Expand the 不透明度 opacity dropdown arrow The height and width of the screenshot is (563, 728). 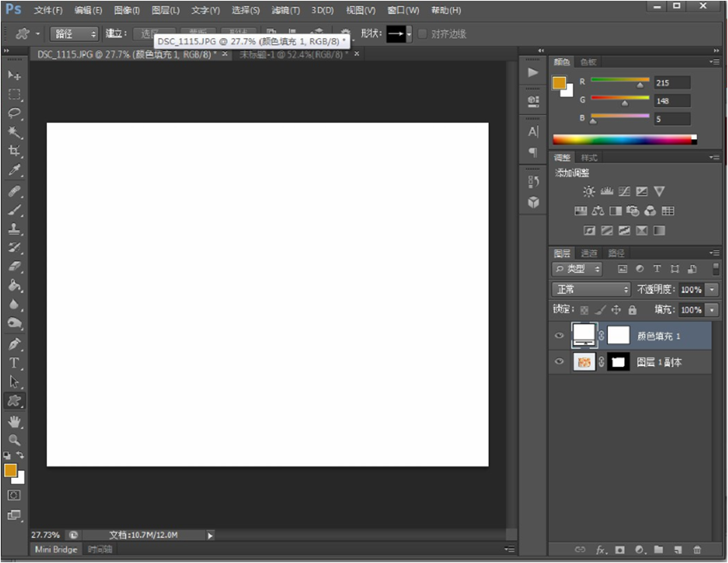(x=712, y=289)
